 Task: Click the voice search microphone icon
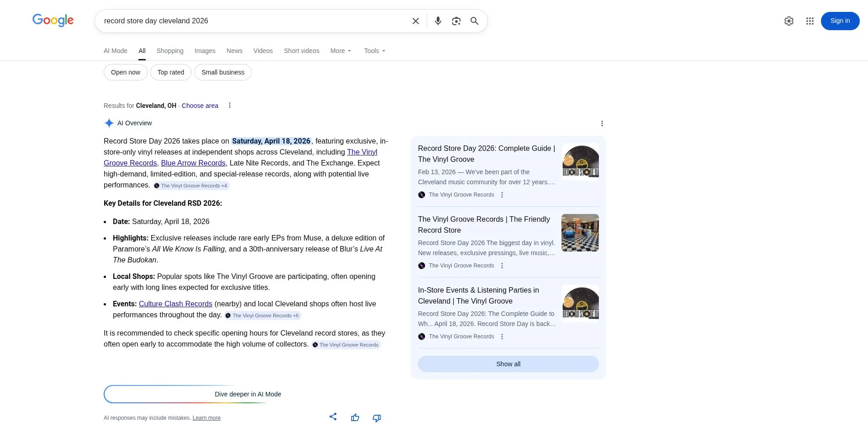438,21
